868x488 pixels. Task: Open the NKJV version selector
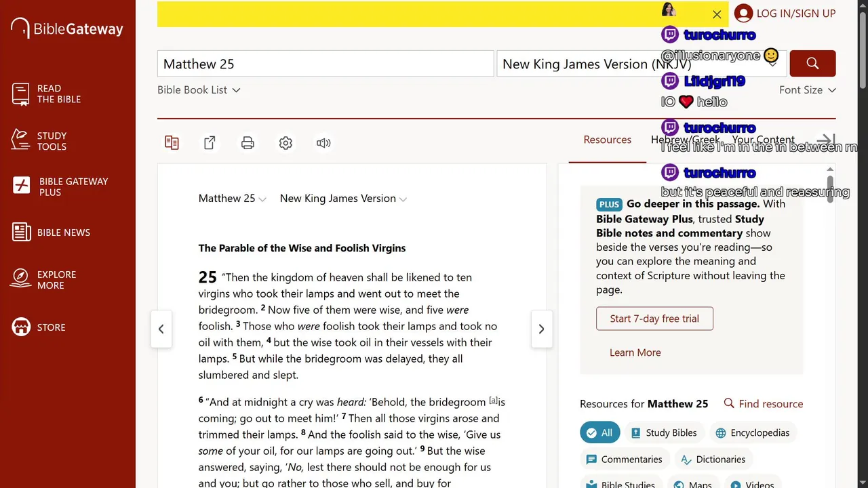[642, 64]
